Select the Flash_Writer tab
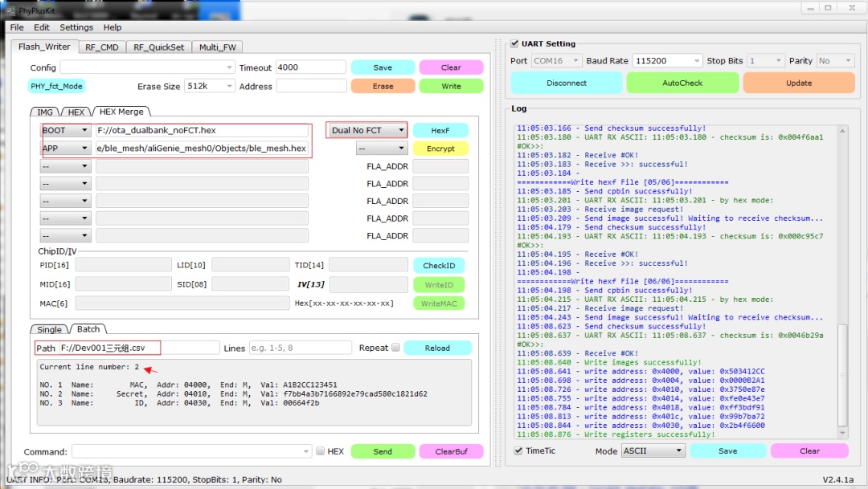868x489 pixels. tap(44, 47)
